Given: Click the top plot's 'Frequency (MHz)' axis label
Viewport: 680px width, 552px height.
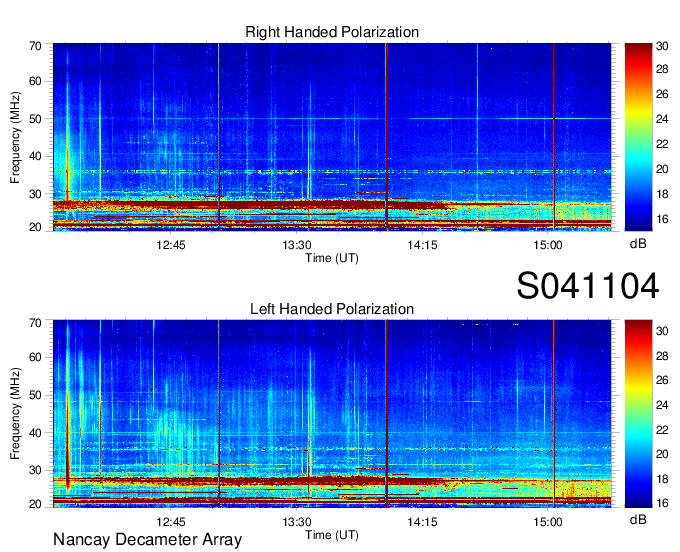Looking at the screenshot, I should pos(15,137).
